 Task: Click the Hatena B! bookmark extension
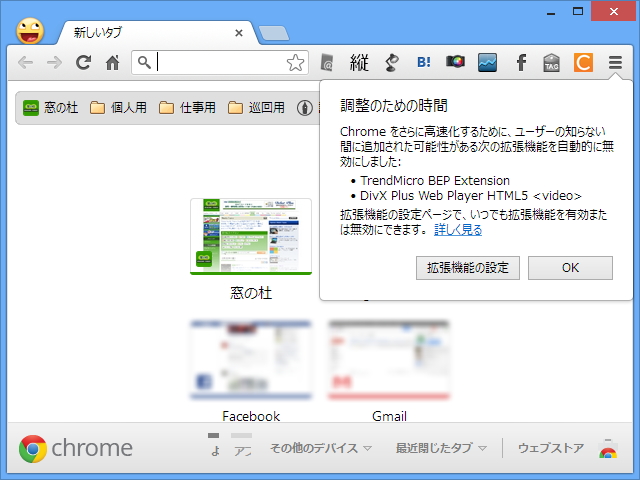click(424, 62)
